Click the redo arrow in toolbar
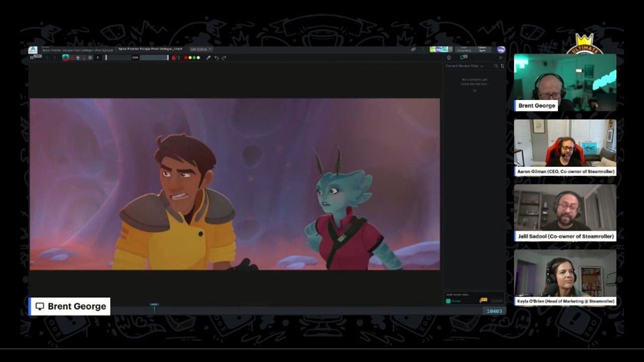This screenshot has height=362, width=644. [x=224, y=58]
